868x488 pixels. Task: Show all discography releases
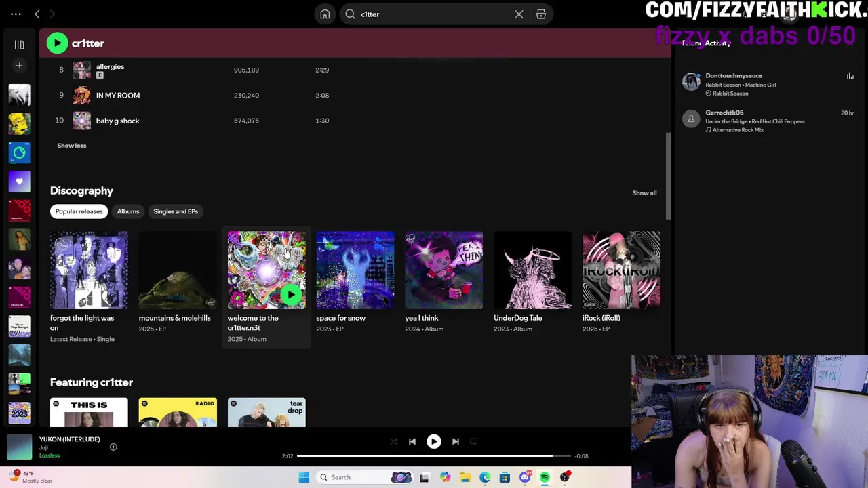[644, 193]
